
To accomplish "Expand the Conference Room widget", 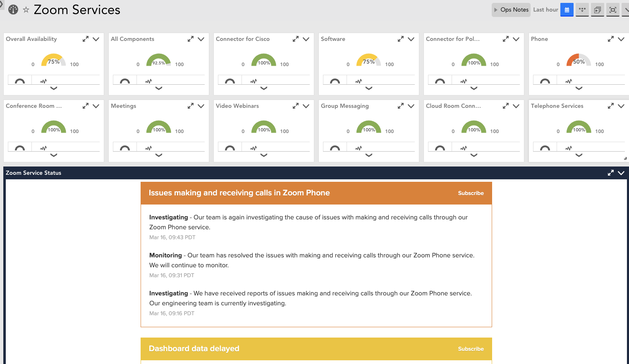I will 86,106.
